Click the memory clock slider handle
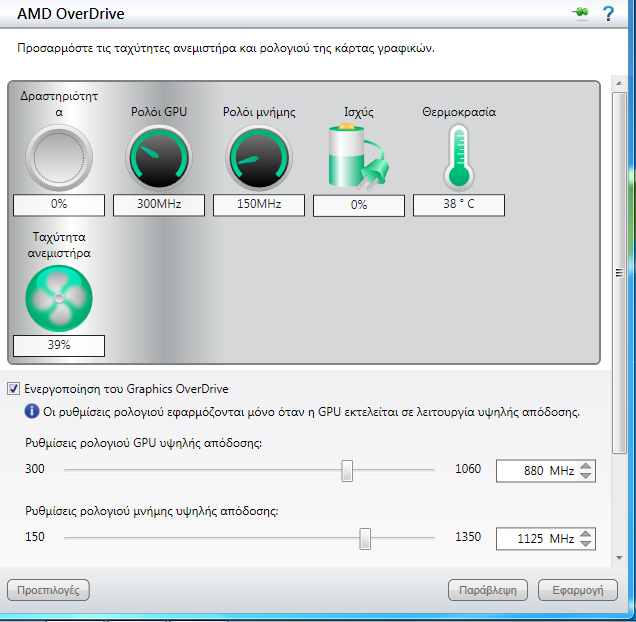Viewport: 636px width, 622px height. coord(365,539)
